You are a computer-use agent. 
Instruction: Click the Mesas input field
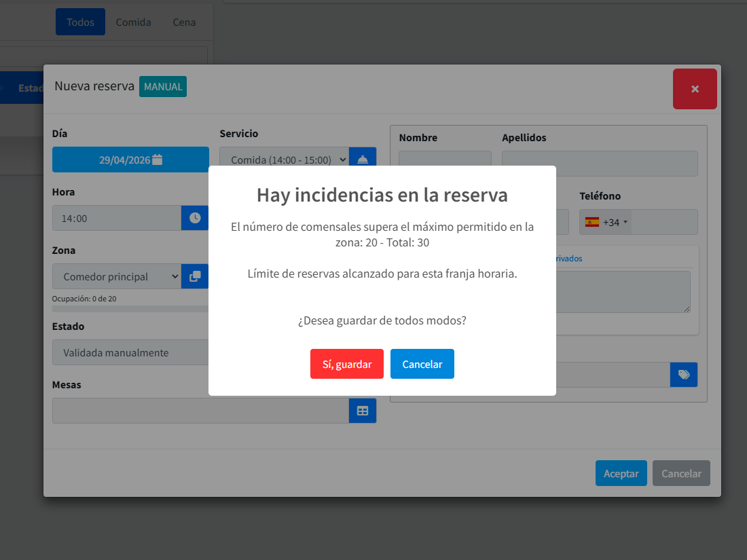click(x=200, y=411)
